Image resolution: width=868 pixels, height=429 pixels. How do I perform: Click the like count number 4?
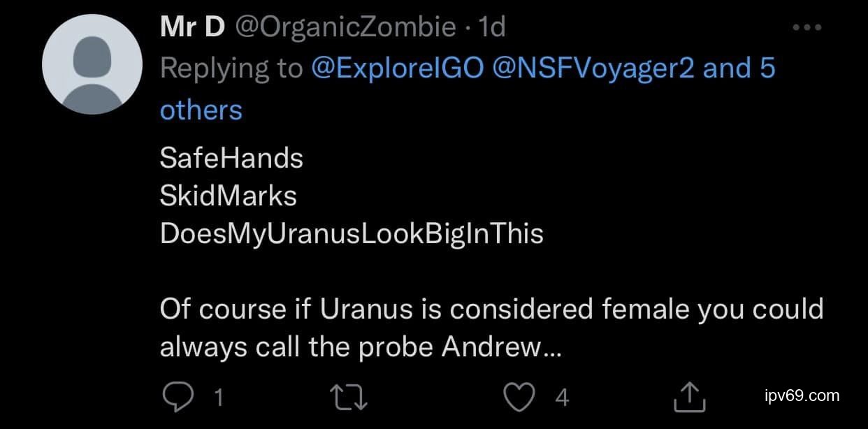pyautogui.click(x=562, y=398)
